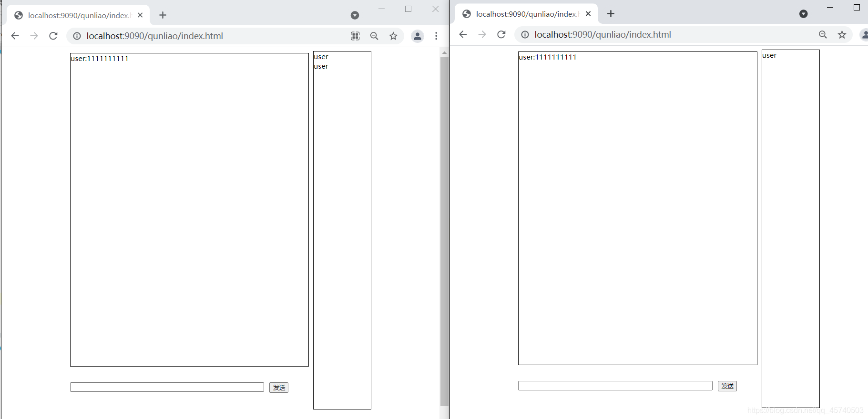Screen dimensions: 868x419
Task: Focus the message input box in right window
Action: (615, 386)
